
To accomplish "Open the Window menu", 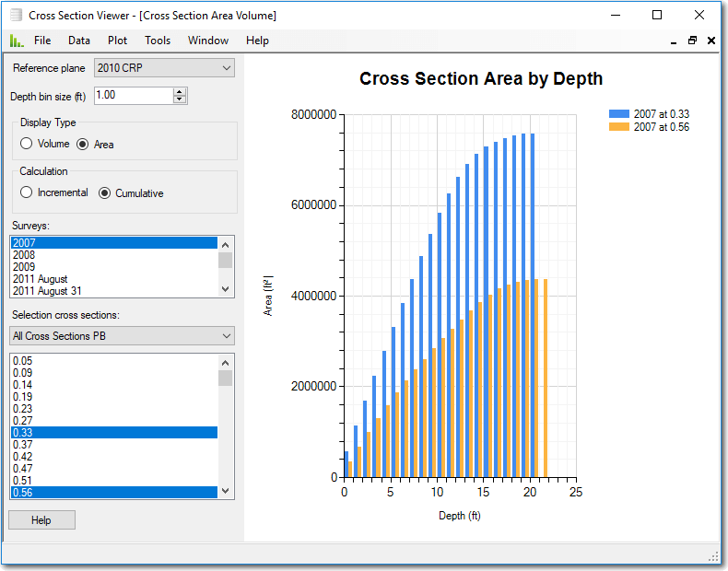I will click(x=208, y=41).
